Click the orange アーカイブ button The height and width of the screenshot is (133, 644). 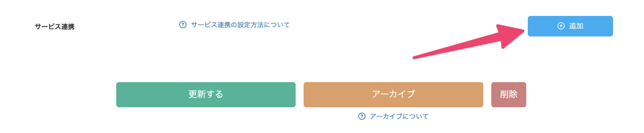[393, 94]
